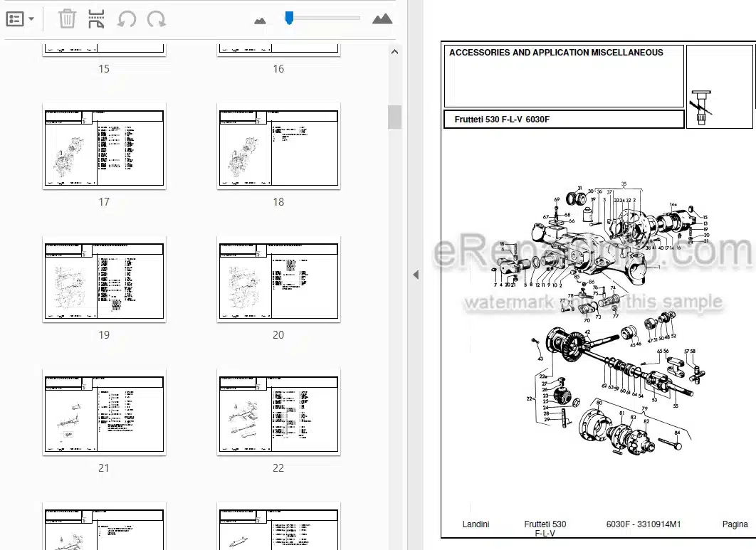Click the heading 'ACCESSORIES AND APPLICATION MISCELLANEOUS'
This screenshot has width=756, height=550.
[x=556, y=53]
